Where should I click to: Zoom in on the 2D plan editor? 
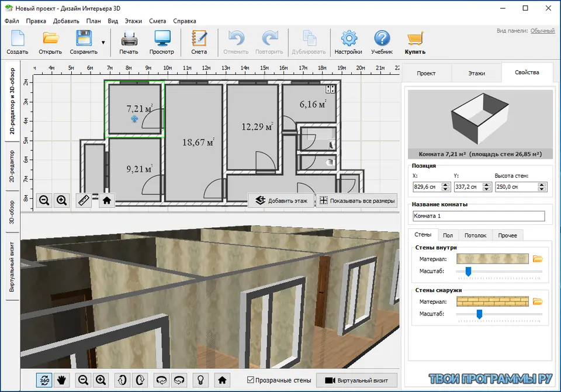(61, 200)
